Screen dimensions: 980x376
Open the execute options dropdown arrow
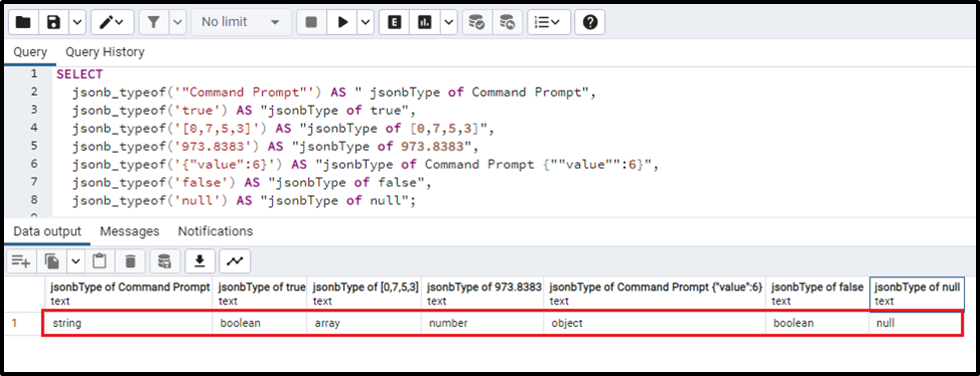point(366,22)
